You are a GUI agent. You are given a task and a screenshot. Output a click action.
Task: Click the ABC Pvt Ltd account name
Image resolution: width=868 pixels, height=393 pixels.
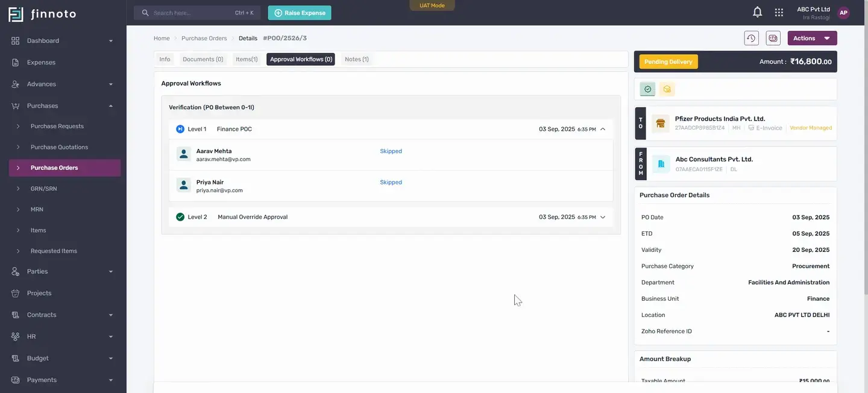(814, 9)
